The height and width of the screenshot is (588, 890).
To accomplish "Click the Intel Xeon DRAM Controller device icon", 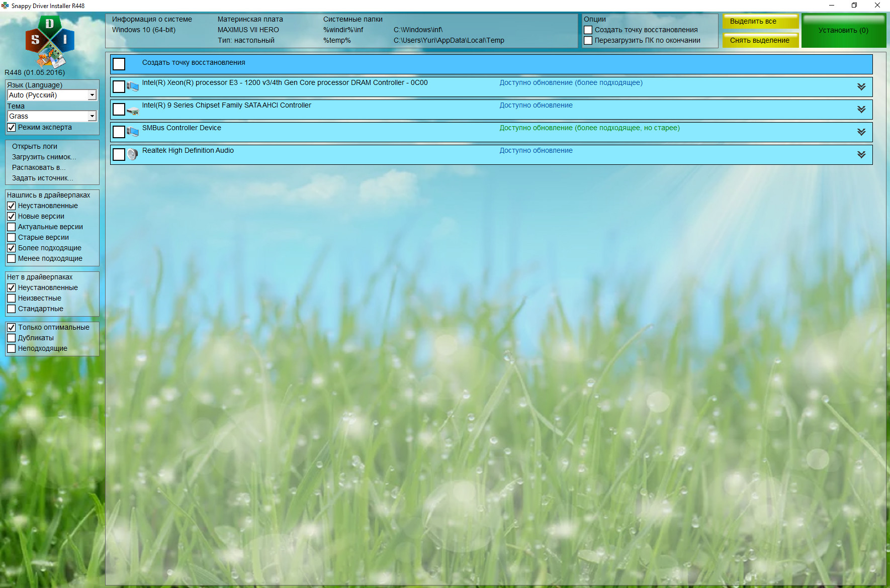I will tap(133, 86).
